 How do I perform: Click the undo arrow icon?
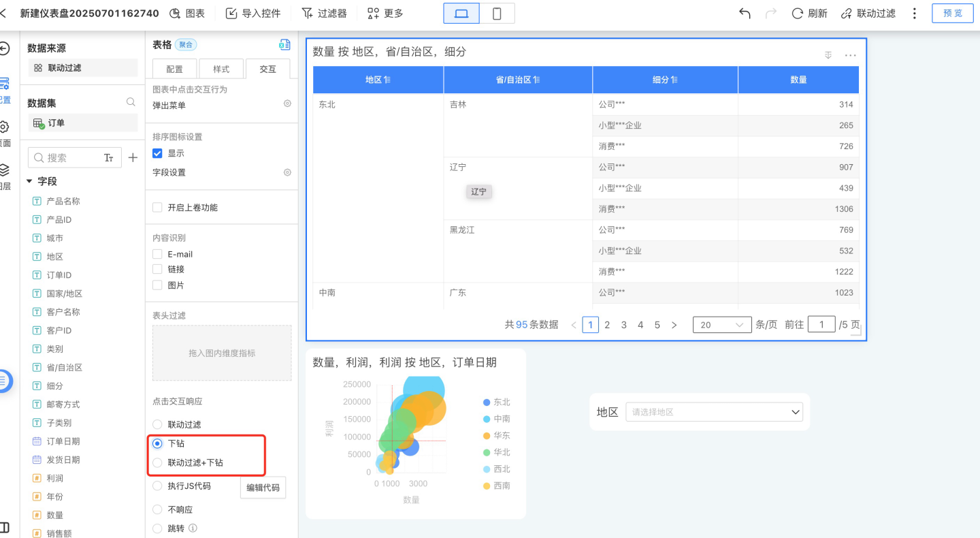[x=745, y=14]
